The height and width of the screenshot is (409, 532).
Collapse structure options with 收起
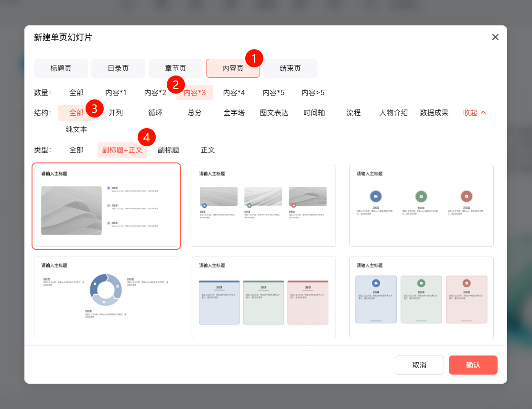(474, 113)
